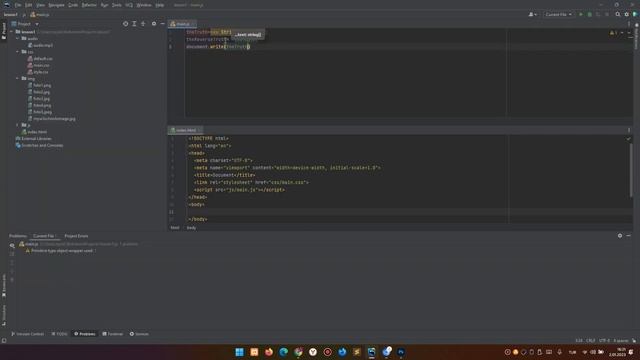This screenshot has width=640, height=360.
Task: Open the Navigate menu
Action: click(56, 5)
